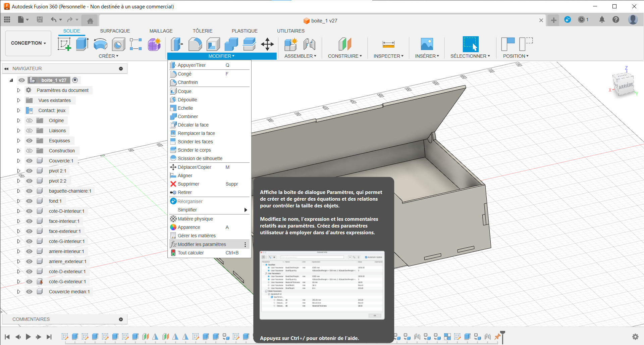Select the Create Sketch tool icon

(64, 44)
